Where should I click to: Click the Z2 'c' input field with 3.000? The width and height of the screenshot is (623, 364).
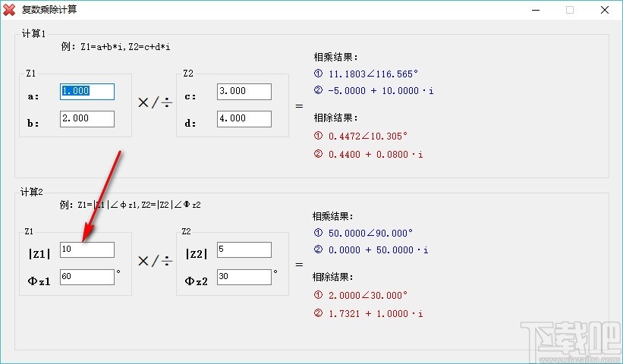click(x=244, y=91)
